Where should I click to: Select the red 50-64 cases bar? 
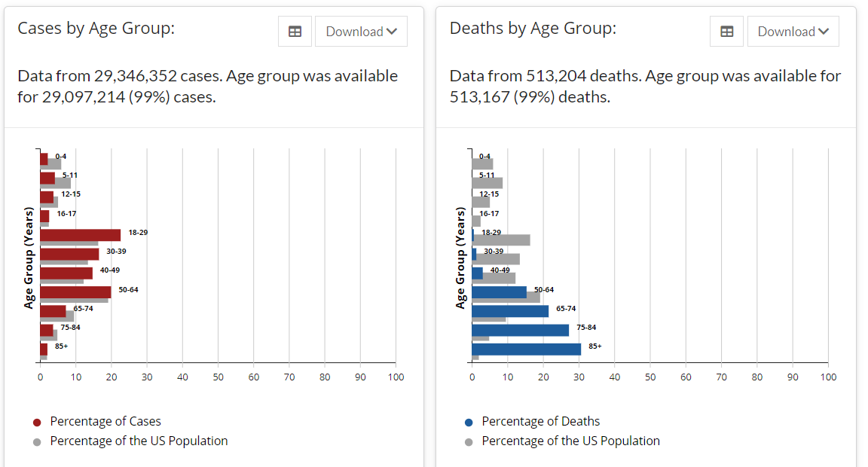coord(75,292)
